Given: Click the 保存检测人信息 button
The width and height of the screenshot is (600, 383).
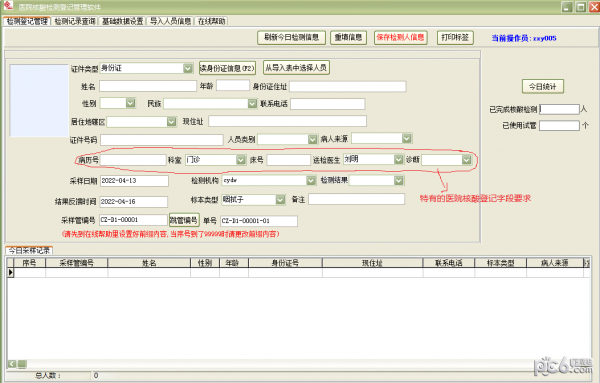Looking at the screenshot, I should click(400, 37).
